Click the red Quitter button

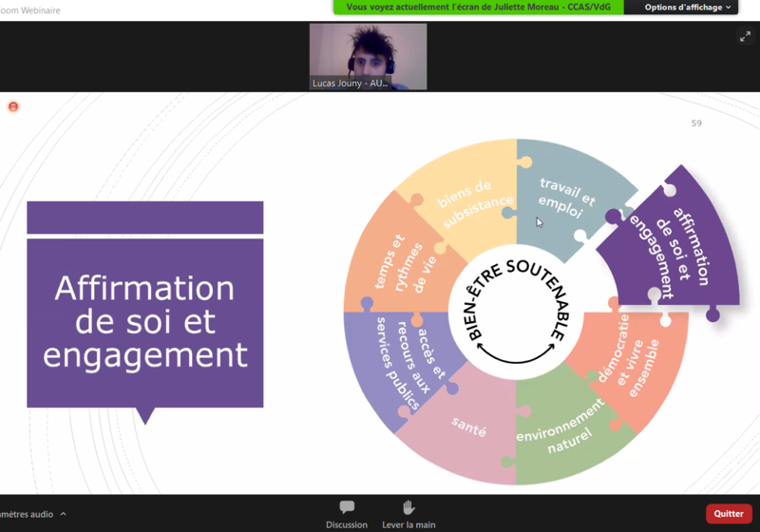(x=729, y=514)
